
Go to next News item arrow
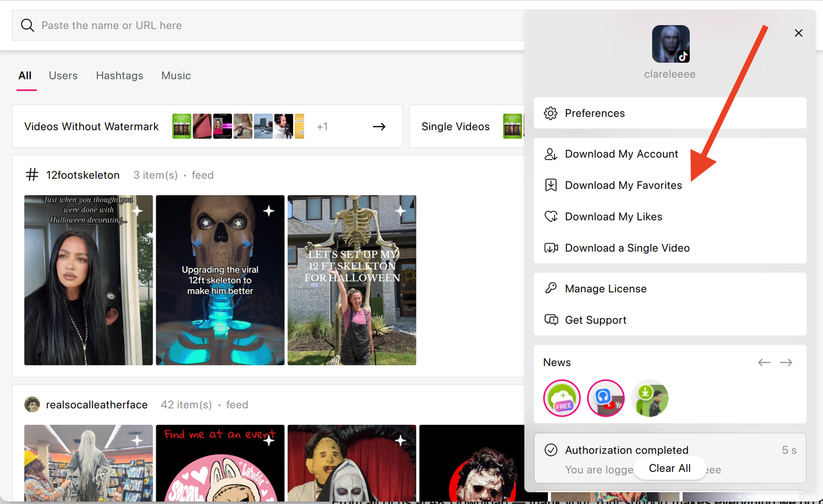(786, 363)
